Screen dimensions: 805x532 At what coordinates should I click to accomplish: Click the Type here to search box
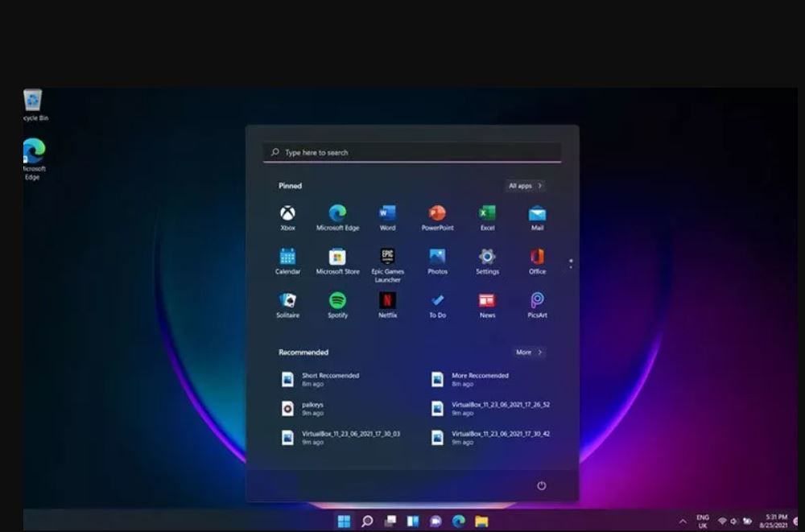click(411, 152)
